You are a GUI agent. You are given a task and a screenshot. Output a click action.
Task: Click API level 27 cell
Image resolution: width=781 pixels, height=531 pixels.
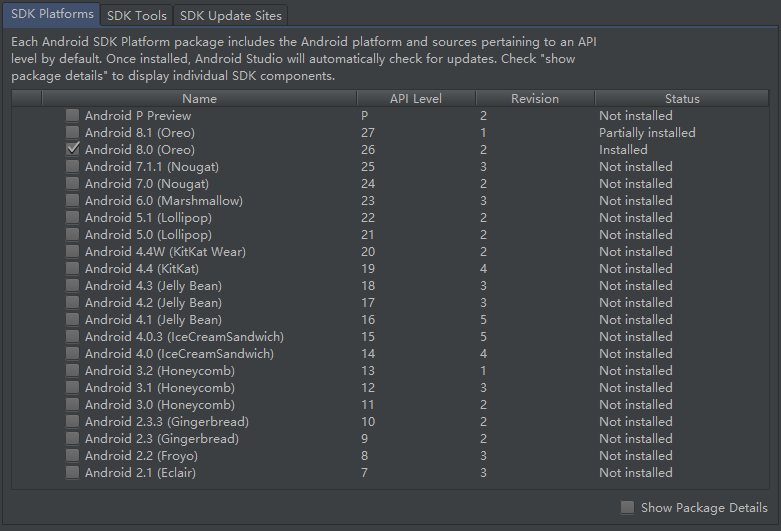click(368, 133)
